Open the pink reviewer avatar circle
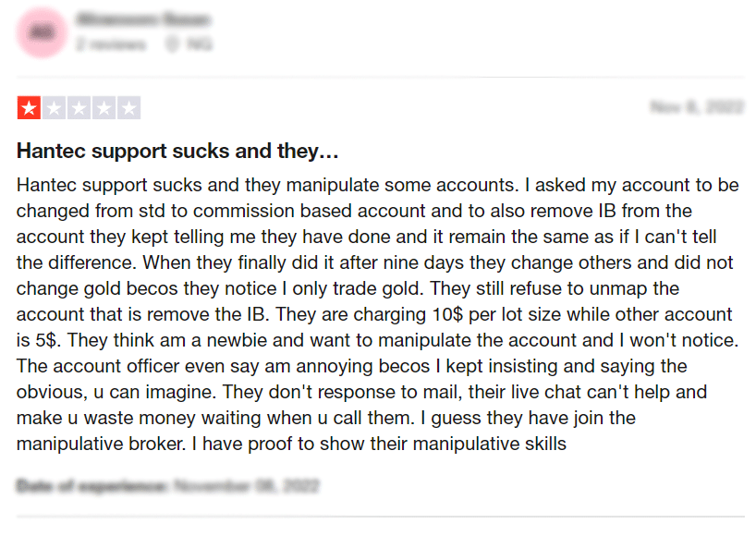The image size is (756, 536). 42,32
